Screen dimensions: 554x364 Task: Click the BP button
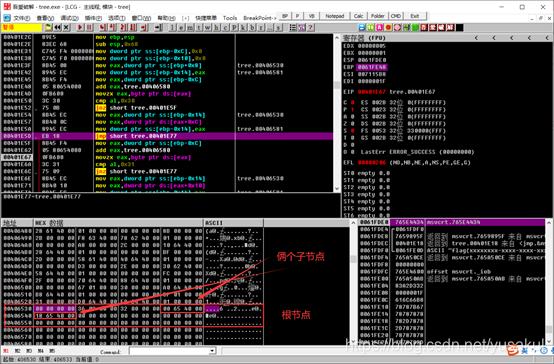(285, 16)
